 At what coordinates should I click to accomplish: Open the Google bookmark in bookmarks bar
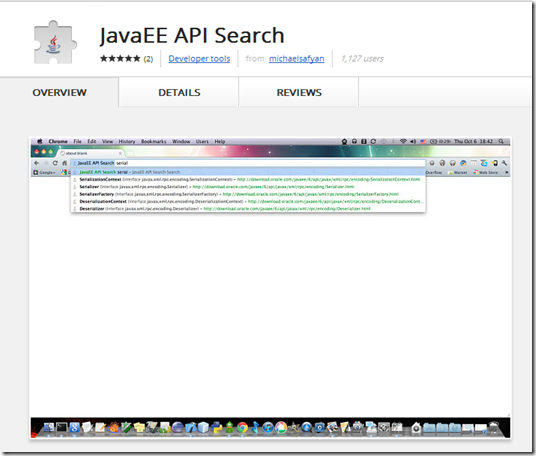44,172
